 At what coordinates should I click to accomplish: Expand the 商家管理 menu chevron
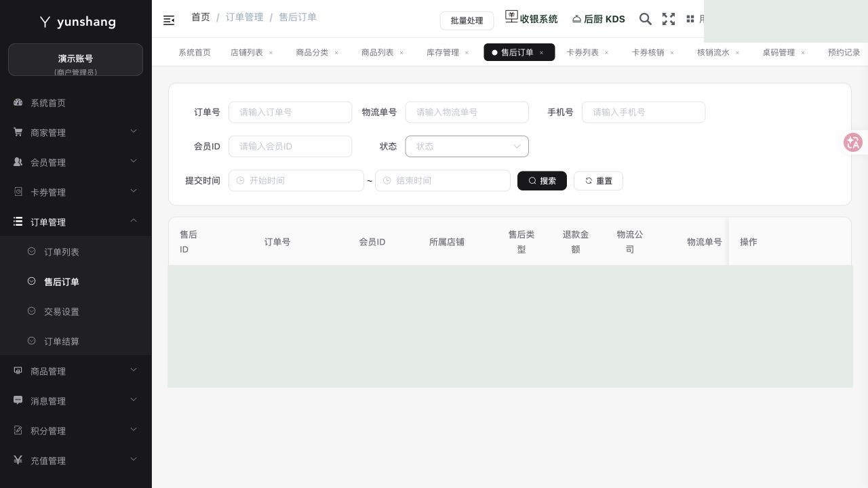tap(134, 131)
